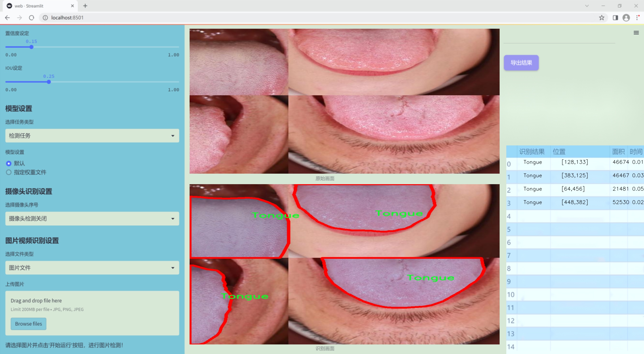Screen dimensions: 644x354
Task: Click 导出结果 export button
Action: coord(521,63)
